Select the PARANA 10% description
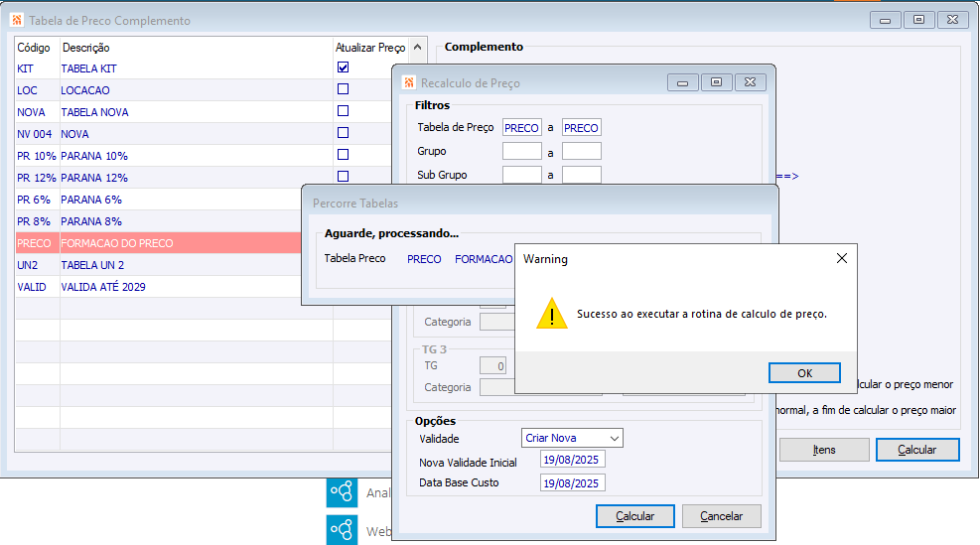 pyautogui.click(x=94, y=156)
